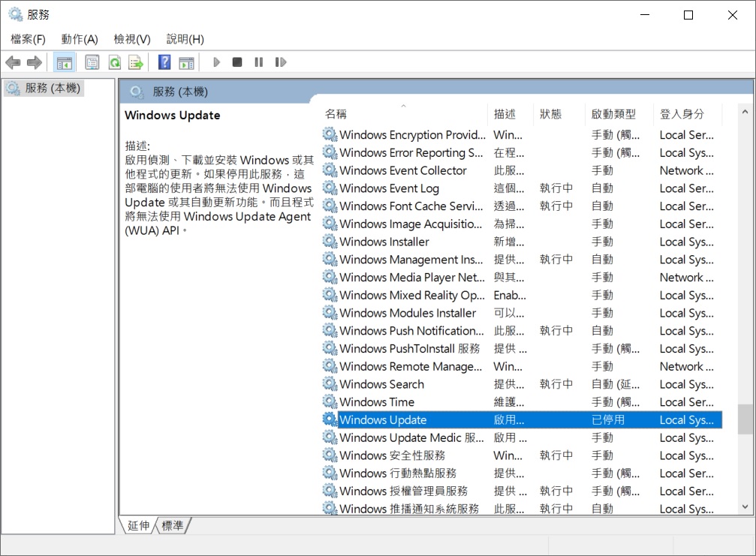
Task: Toggle the show/hide console tree icon
Action: click(64, 62)
